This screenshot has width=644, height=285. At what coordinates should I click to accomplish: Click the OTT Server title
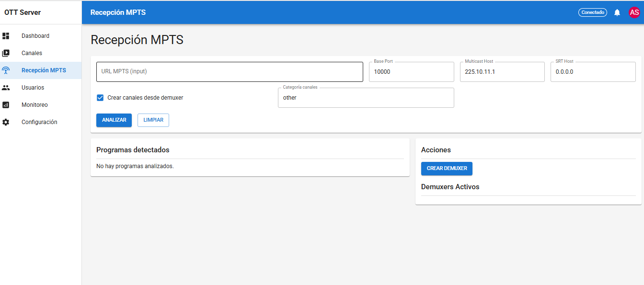[23, 12]
